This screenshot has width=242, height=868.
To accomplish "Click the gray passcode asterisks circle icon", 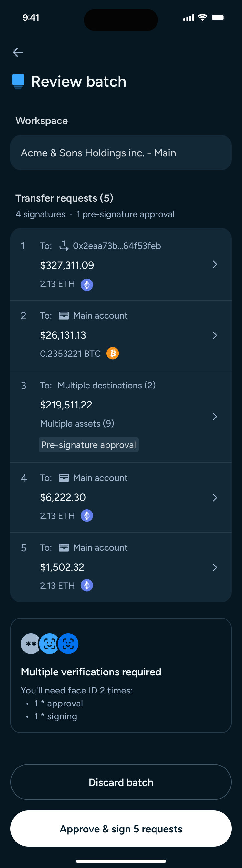I will coord(31,644).
